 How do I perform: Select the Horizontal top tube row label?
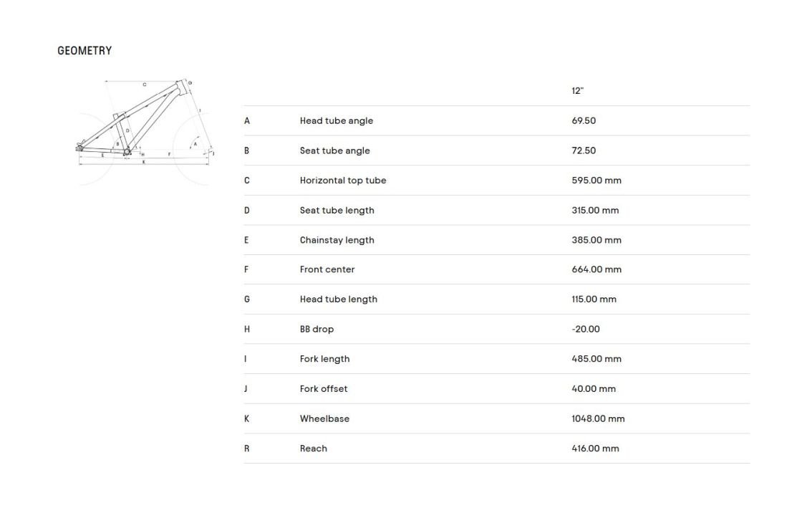point(343,181)
